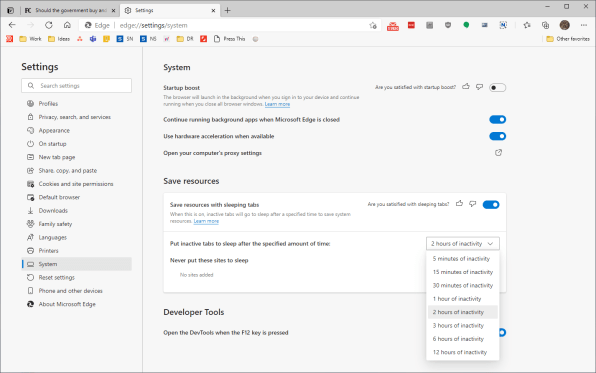Give thumbs down for startup boost
Viewport: 596px width, 373px height.
479,87
